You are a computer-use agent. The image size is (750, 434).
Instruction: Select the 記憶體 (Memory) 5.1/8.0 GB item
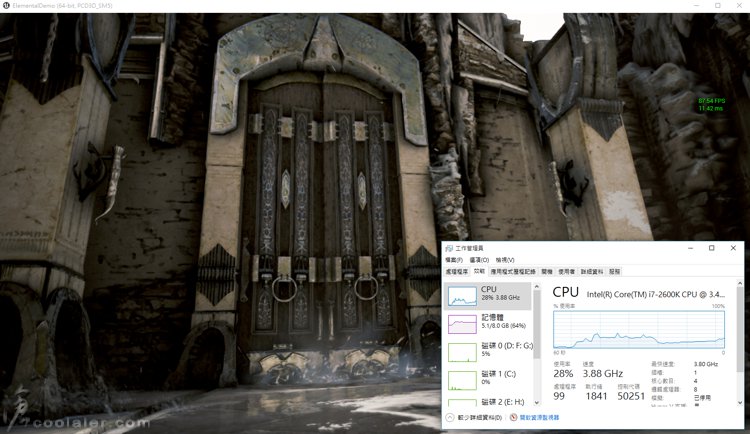[488, 323]
